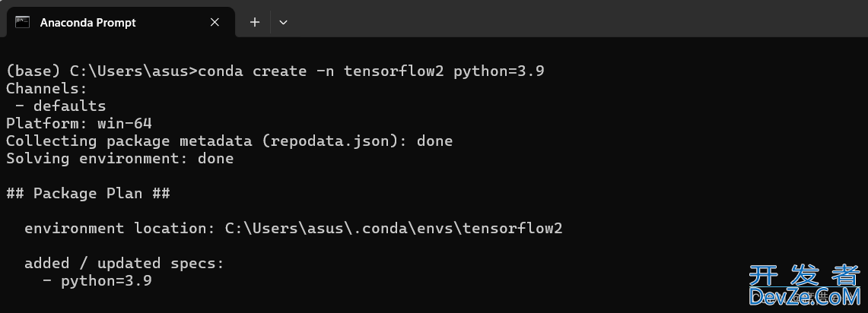Viewport: 868px width, 313px height.
Task: Click the conda create command text
Action: [371, 71]
